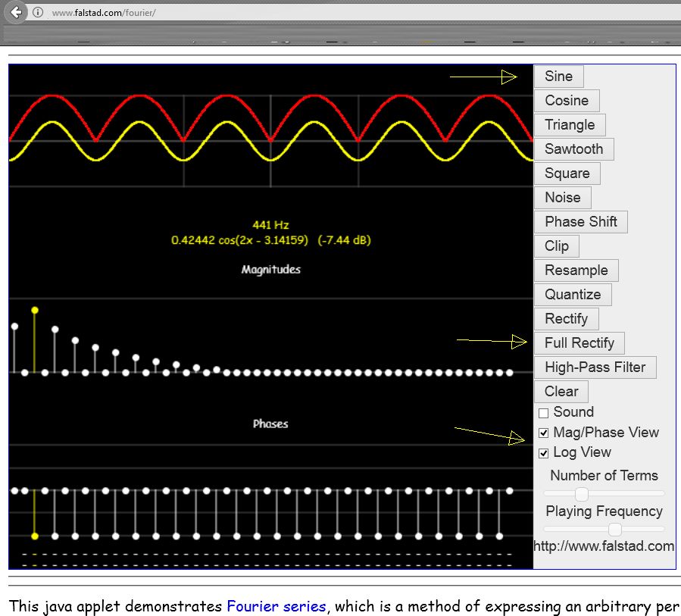Screen dimensions: 681x616
Task: Quantize the signal
Action: pos(572,294)
